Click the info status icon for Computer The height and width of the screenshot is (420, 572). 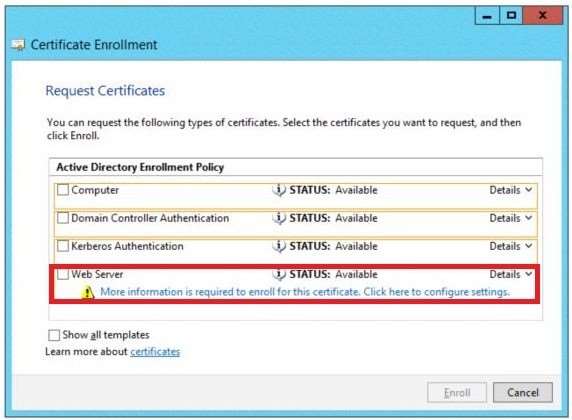coord(279,190)
